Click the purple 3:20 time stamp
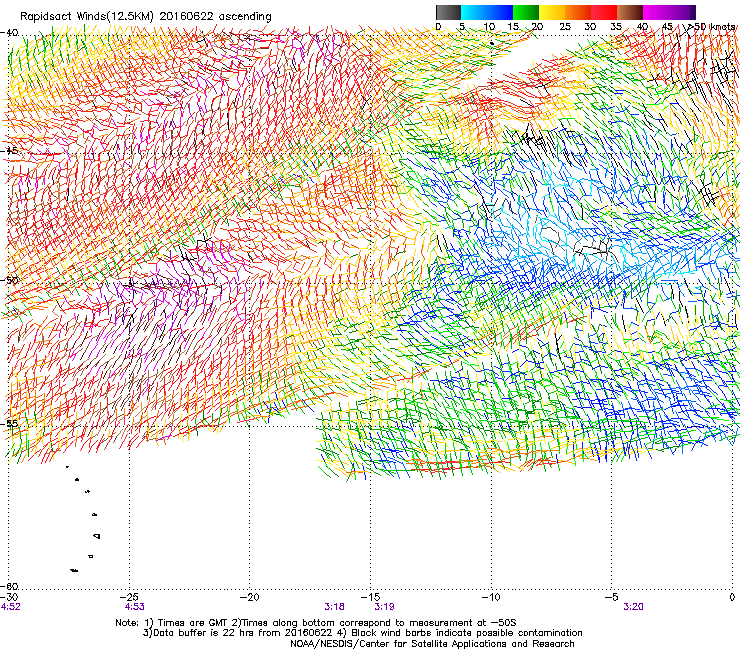 pyautogui.click(x=633, y=607)
